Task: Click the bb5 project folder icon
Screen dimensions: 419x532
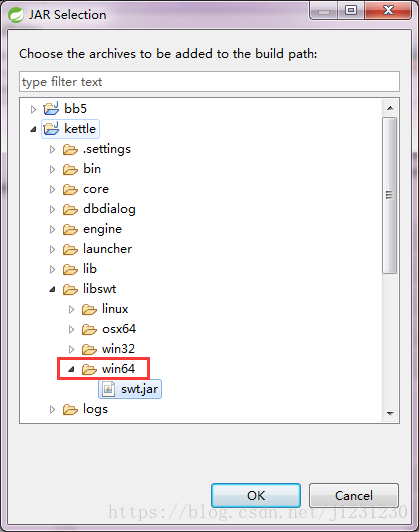Action: (51, 109)
